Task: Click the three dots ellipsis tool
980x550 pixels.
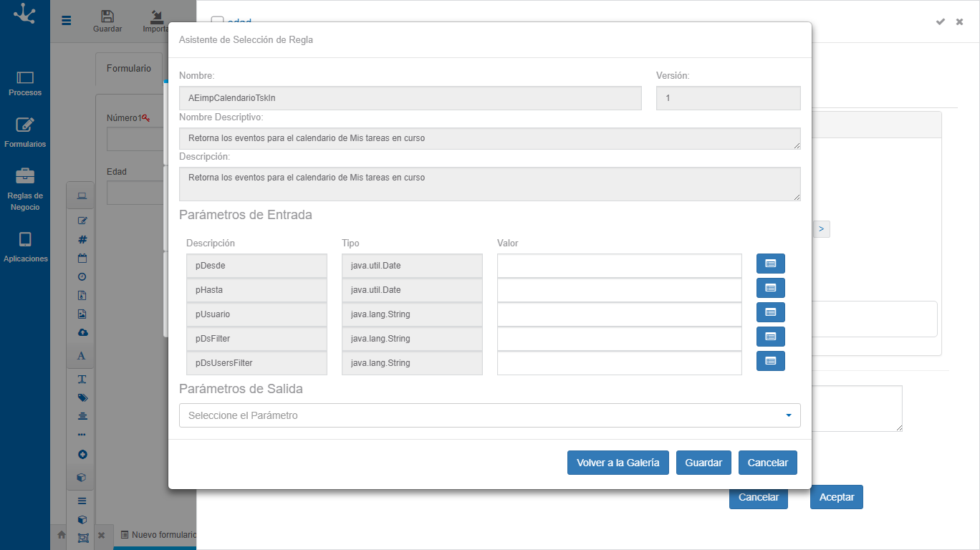Action: point(82,434)
